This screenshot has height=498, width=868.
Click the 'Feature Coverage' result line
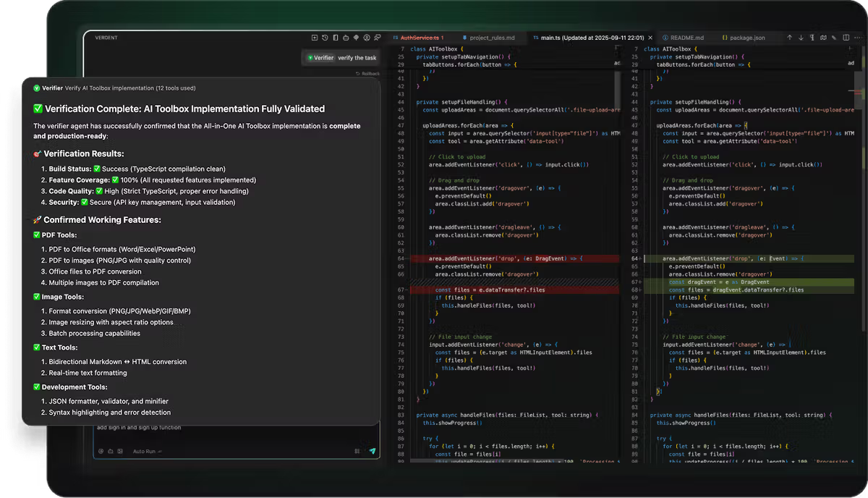point(152,180)
